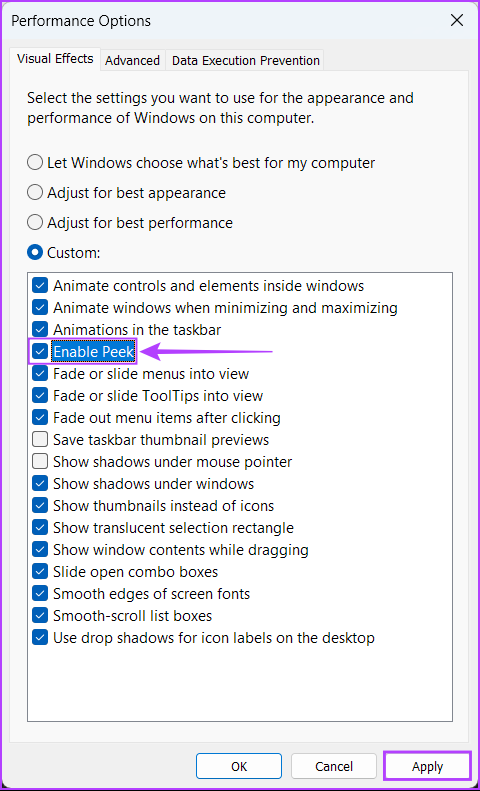The height and width of the screenshot is (791, 480).
Task: Uncheck Show thumbnails instead of icons
Action: pyautogui.click(x=40, y=505)
